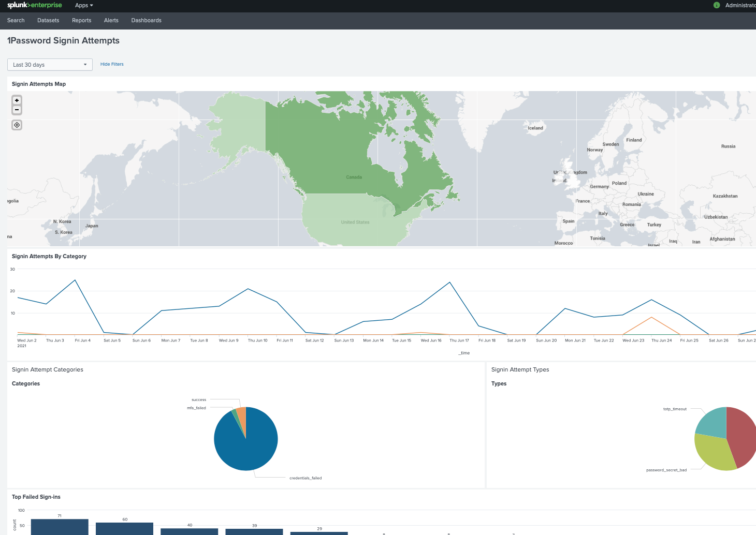This screenshot has width=756, height=535.
Task: Click the totp_timeout label
Action: 675,409
